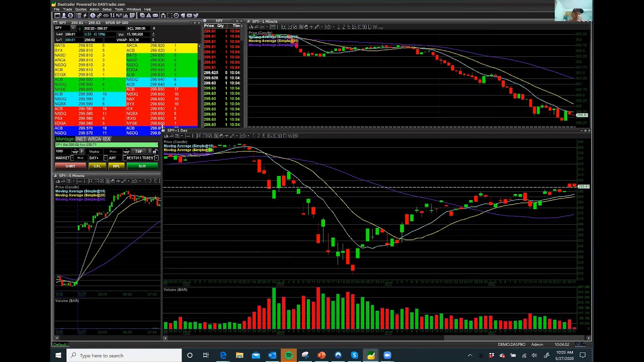The image size is (644, 362).
Task: Open the ANY dropdown in the montage
Action: point(124,158)
